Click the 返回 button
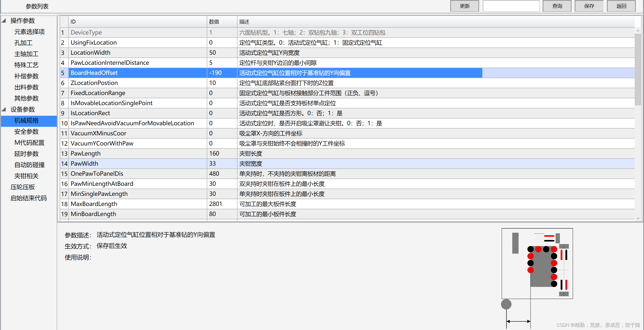 [621, 6]
